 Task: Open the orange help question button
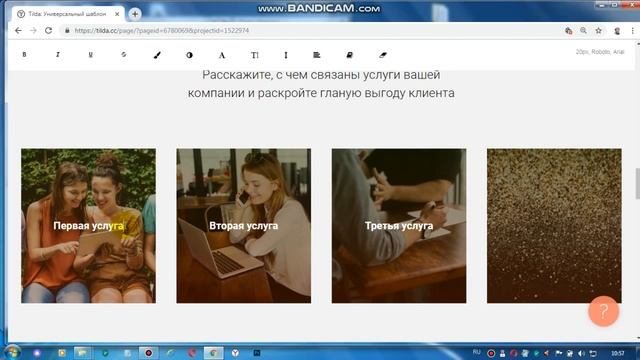(x=604, y=311)
